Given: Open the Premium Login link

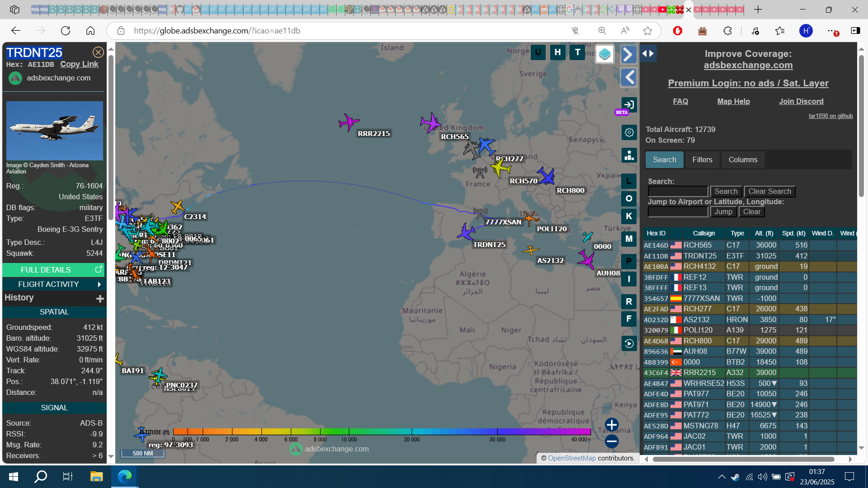Looking at the screenshot, I should [748, 83].
